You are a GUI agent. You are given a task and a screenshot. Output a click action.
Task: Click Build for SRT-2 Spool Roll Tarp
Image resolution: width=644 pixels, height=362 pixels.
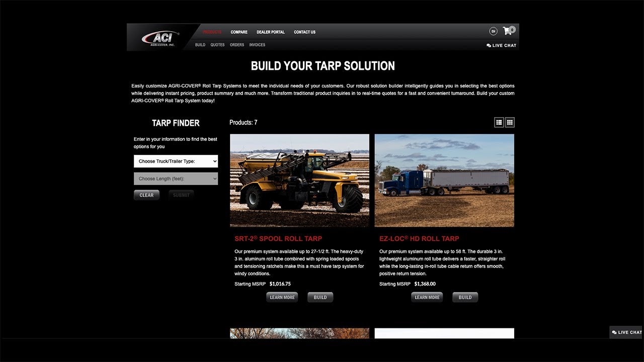[320, 297]
